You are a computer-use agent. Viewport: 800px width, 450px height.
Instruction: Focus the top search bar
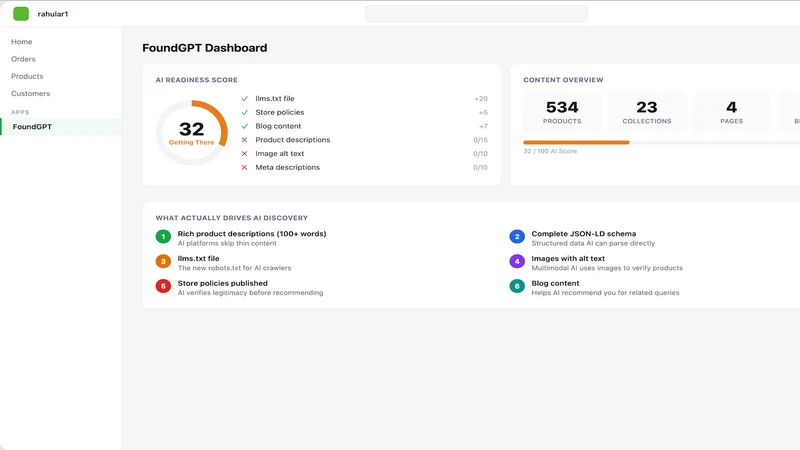click(x=476, y=14)
